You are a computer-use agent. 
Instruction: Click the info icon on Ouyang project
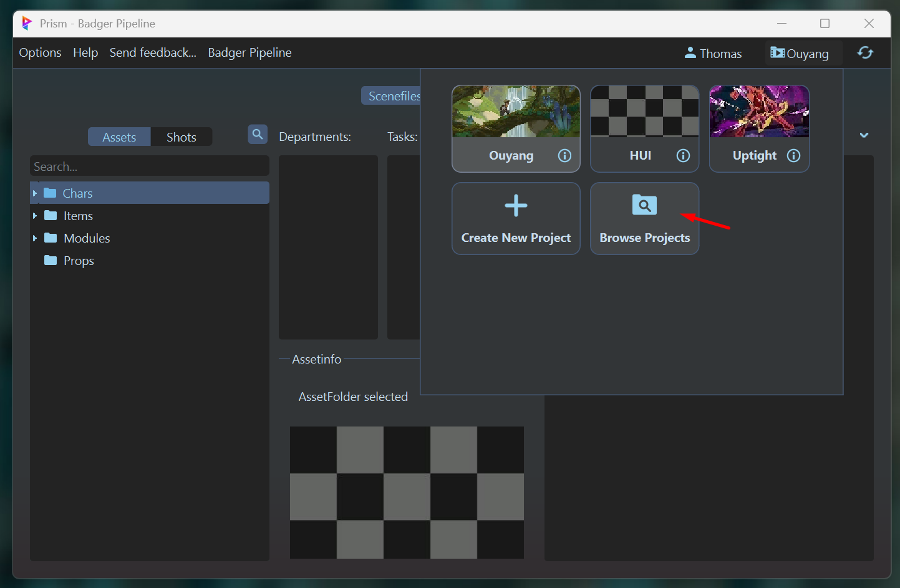564,156
